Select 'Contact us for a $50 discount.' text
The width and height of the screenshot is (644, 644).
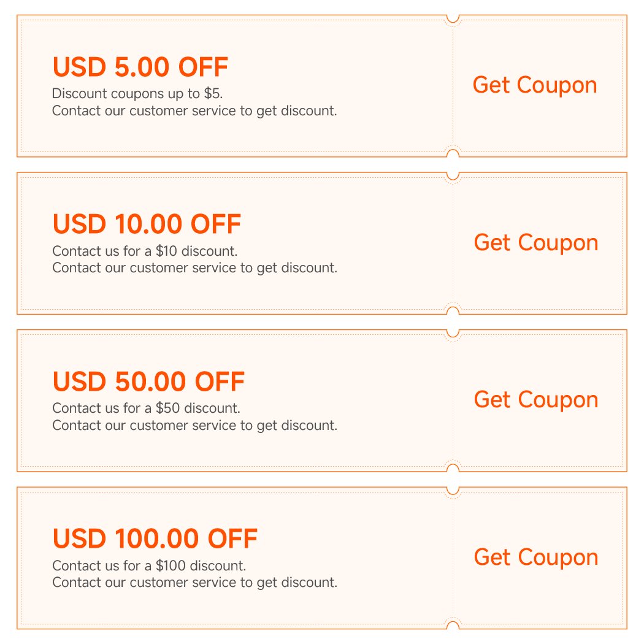146,408
